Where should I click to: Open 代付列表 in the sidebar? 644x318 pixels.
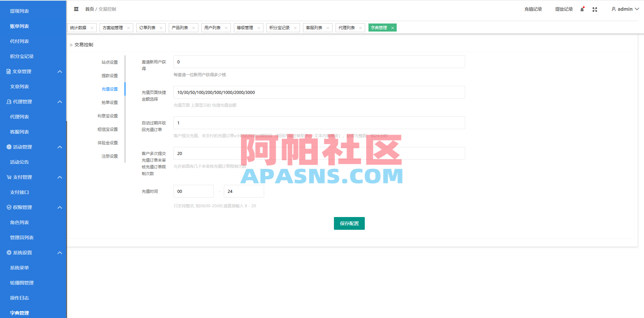coord(19,41)
